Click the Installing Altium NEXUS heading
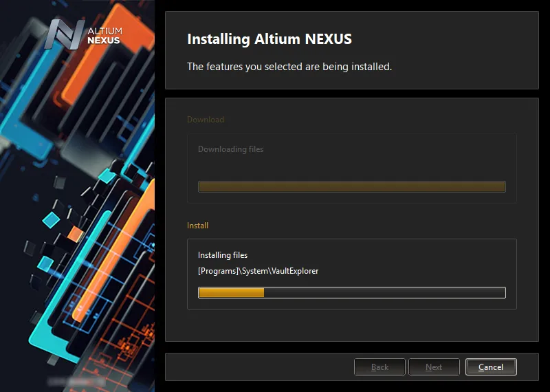The width and height of the screenshot is (550, 392). coord(269,39)
